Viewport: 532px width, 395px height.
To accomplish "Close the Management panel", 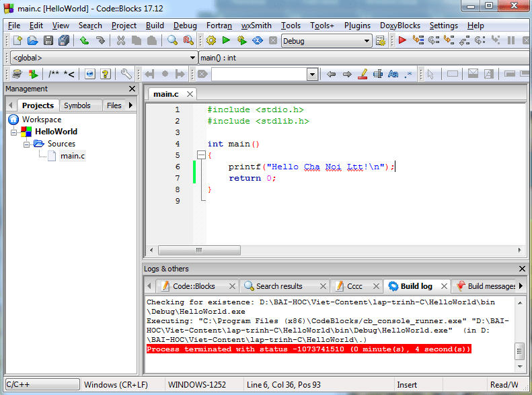I will click(x=132, y=89).
